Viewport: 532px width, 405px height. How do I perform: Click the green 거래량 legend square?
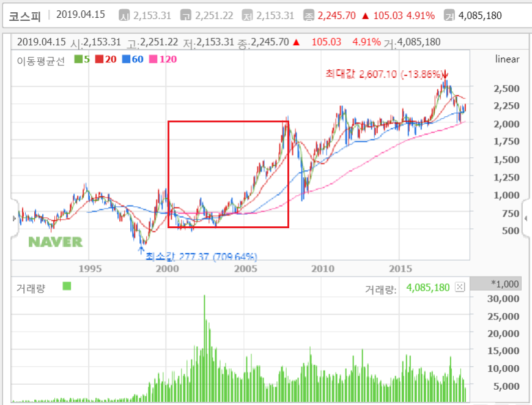[67, 286]
